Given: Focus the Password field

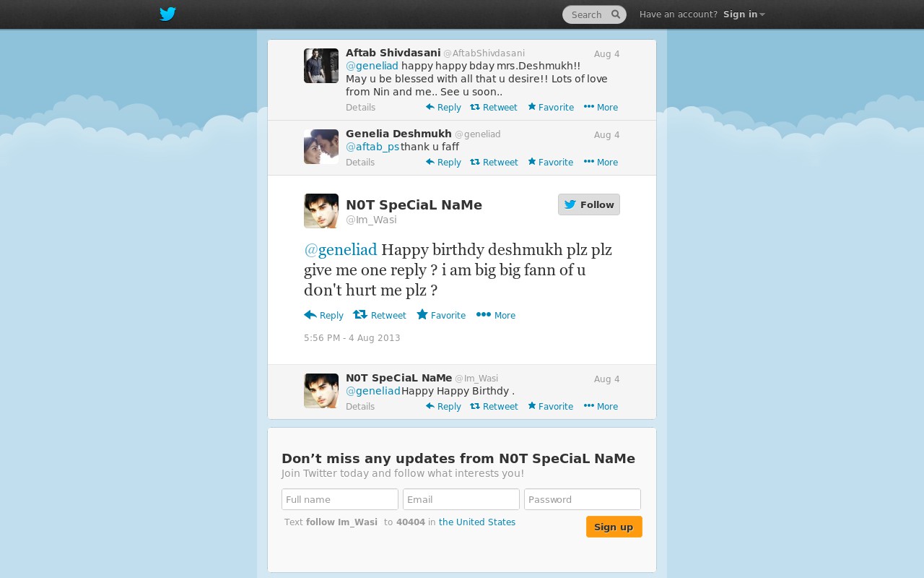Looking at the screenshot, I should (x=583, y=499).
